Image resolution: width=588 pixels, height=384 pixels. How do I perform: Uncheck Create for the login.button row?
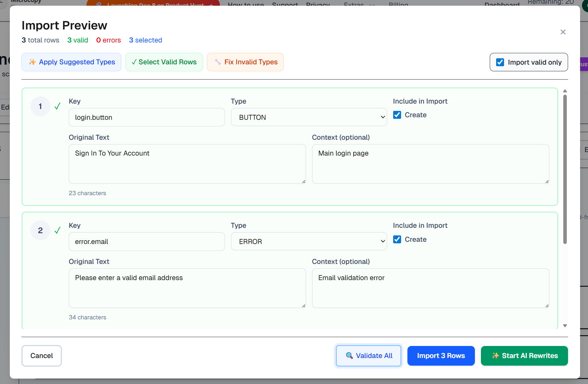click(x=397, y=115)
